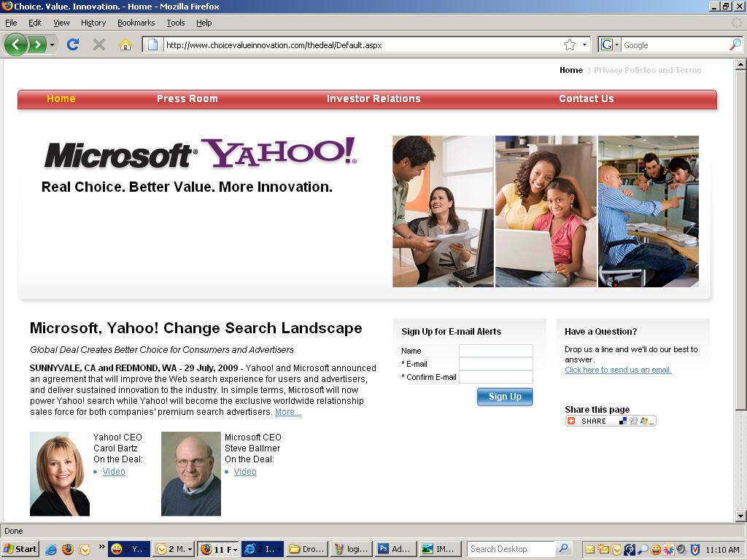Click the vertical scrollbar down arrow
The width and height of the screenshot is (747, 560).
tap(740, 516)
